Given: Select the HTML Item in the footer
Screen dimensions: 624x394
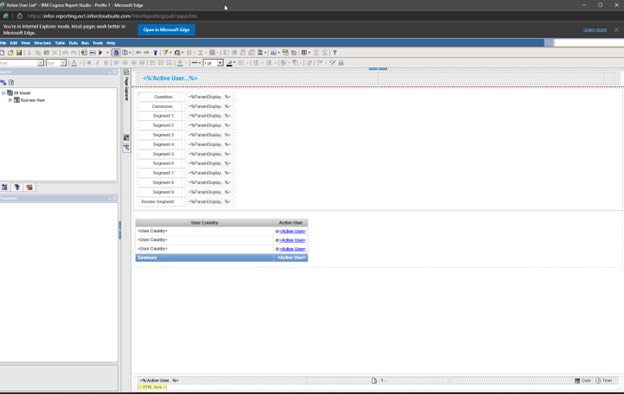Looking at the screenshot, I should pos(152,387).
